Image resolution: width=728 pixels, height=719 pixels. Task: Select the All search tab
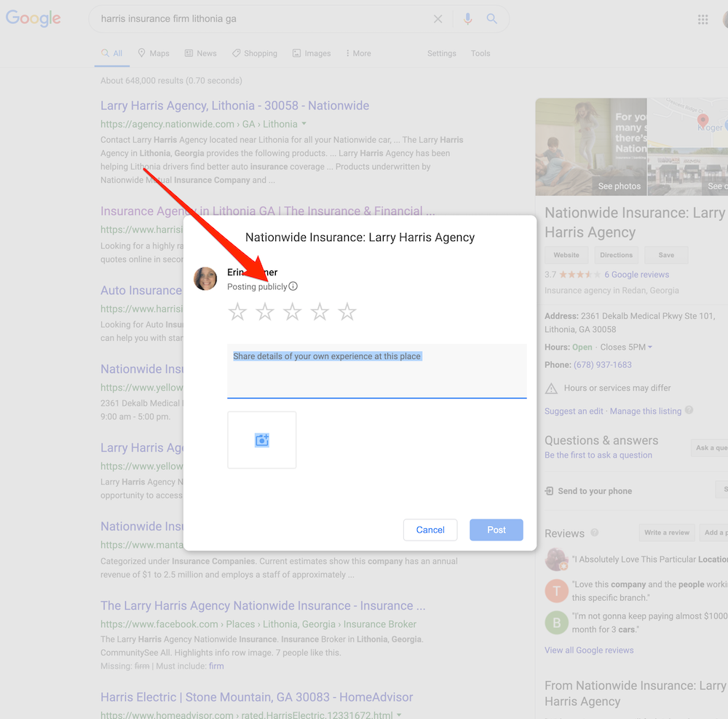[112, 53]
